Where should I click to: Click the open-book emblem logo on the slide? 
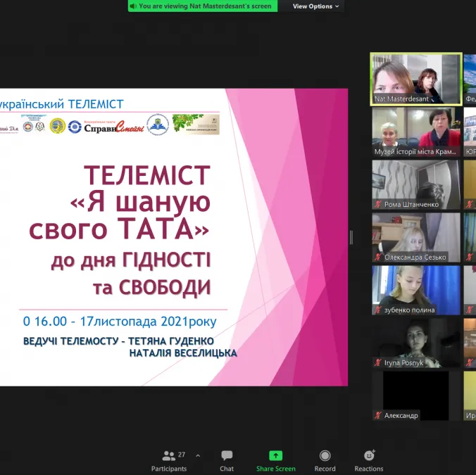(158, 125)
